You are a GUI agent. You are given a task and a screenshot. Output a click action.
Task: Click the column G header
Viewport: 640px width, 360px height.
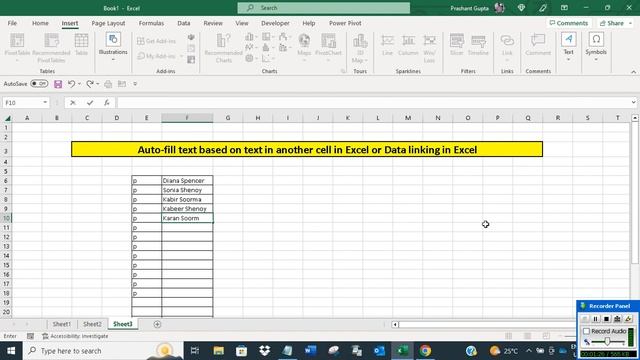coord(228,118)
